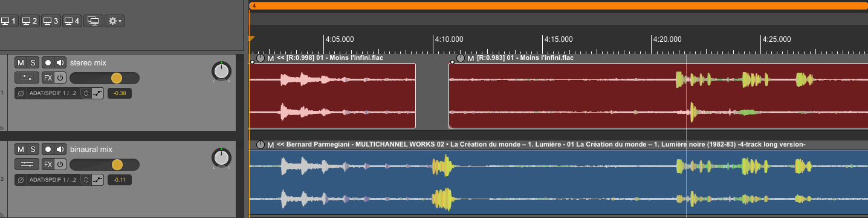
Task: Click the ruler at 4:15.000
Action: (558, 39)
